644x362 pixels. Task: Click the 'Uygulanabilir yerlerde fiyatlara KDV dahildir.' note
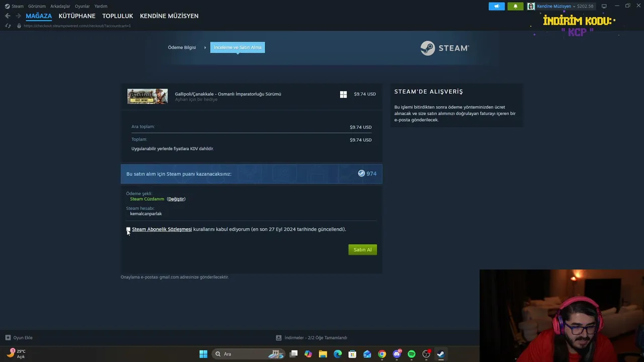pyautogui.click(x=173, y=149)
